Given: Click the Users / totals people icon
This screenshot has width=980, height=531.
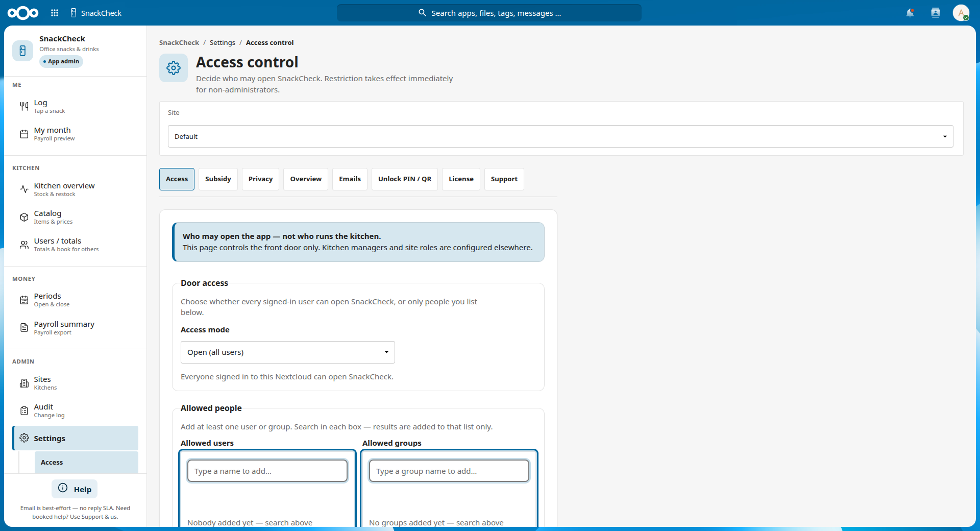Looking at the screenshot, I should [x=24, y=245].
